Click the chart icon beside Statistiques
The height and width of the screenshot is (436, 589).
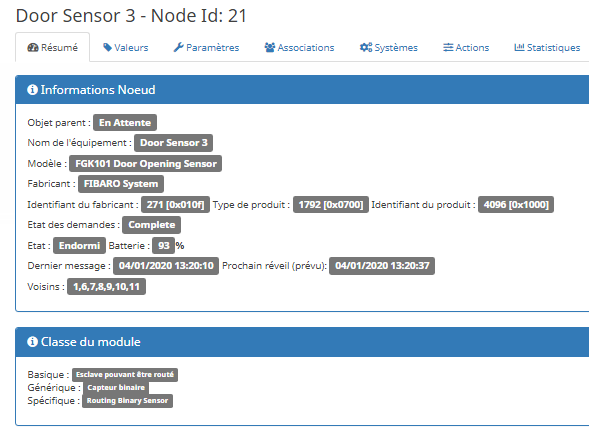[519, 47]
